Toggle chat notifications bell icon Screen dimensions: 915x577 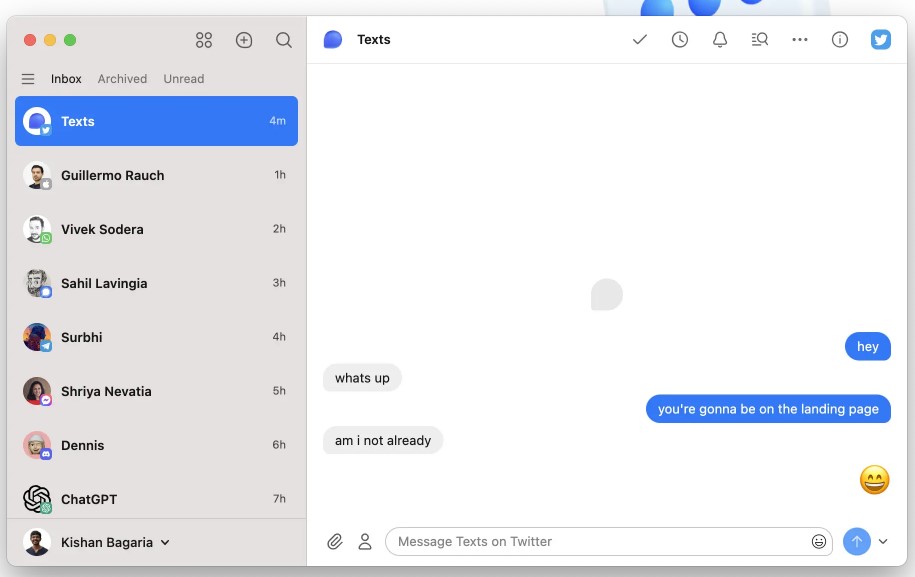coord(720,40)
